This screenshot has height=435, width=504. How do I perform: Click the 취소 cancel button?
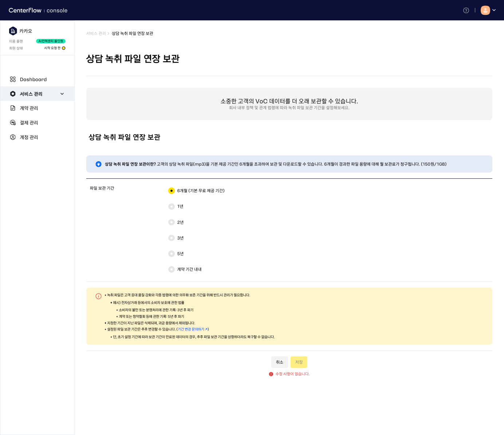(x=279, y=362)
